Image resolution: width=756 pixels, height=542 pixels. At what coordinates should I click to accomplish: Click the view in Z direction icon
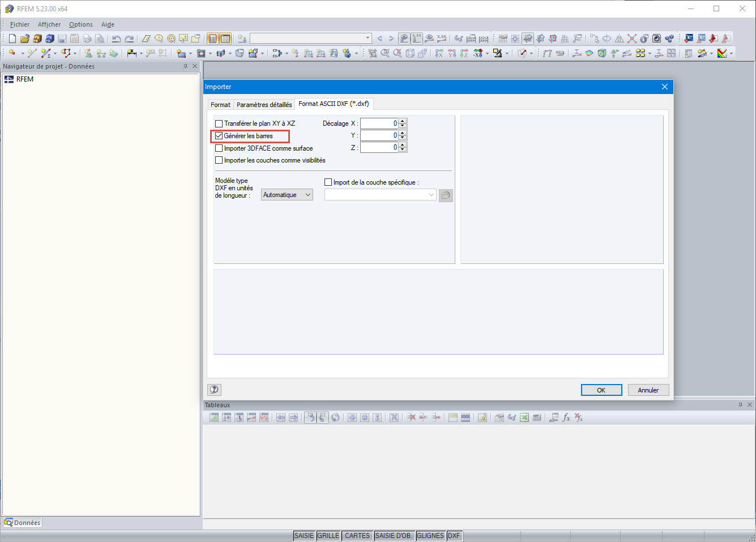point(464,53)
